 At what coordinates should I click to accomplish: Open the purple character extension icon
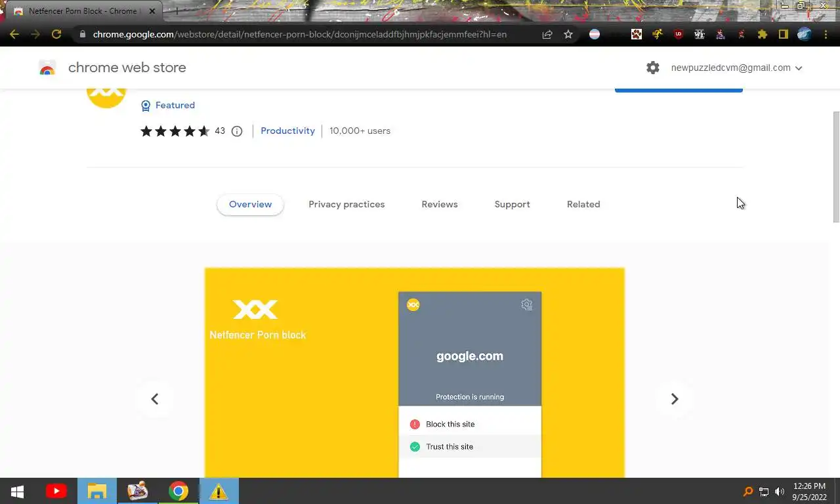click(x=721, y=34)
